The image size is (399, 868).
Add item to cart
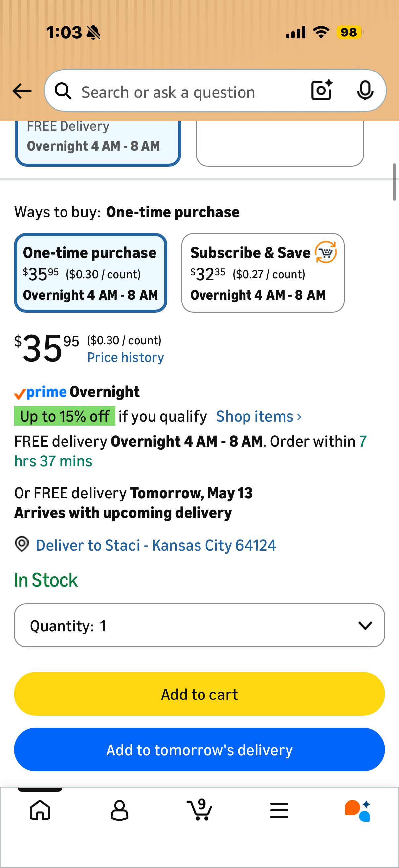point(199,694)
